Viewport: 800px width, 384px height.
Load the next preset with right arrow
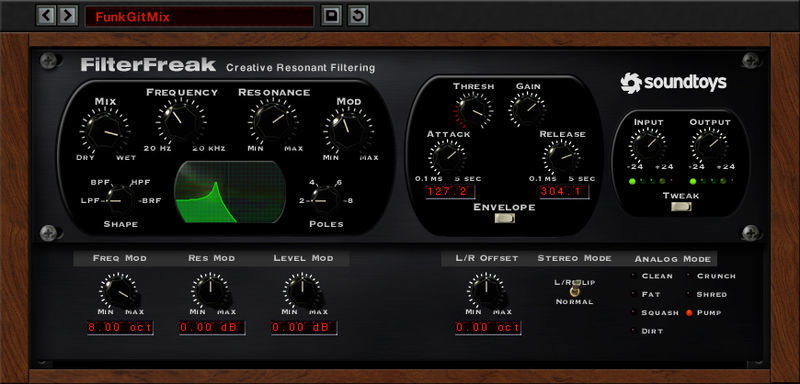pyautogui.click(x=67, y=16)
